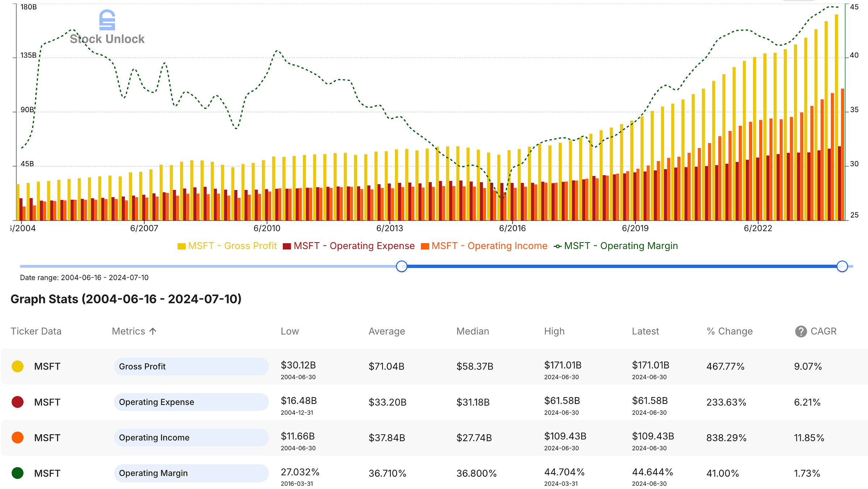
Task: Click Operating Margin median 36.800%
Action: pos(476,473)
